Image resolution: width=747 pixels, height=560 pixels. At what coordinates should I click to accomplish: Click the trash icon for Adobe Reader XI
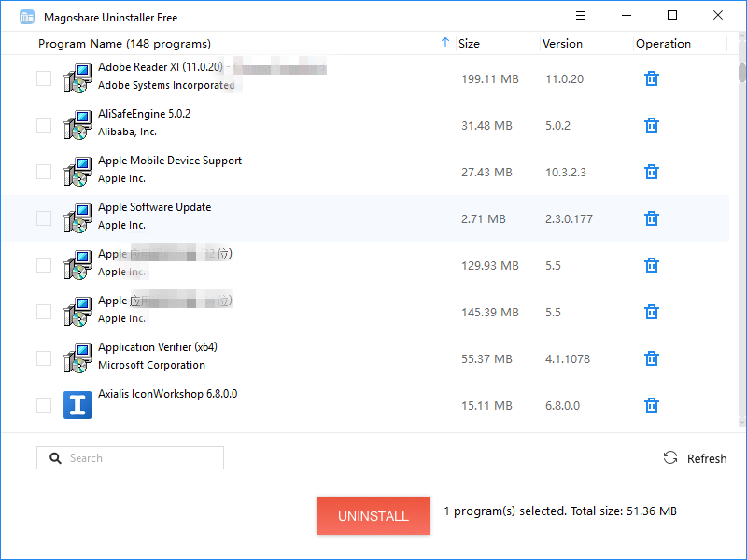click(x=652, y=78)
